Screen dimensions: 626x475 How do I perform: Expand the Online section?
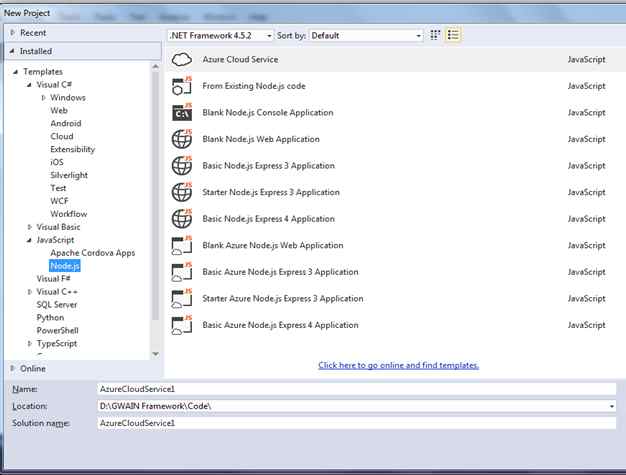pos(12,368)
